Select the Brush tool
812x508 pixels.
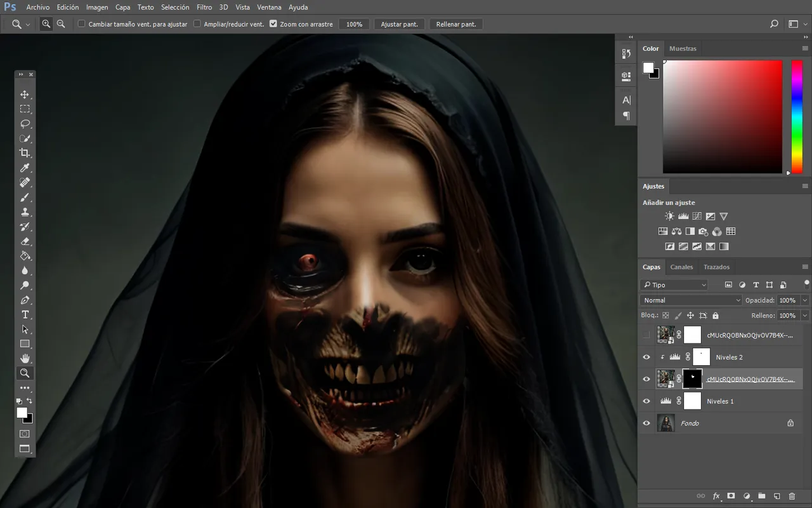(x=25, y=197)
